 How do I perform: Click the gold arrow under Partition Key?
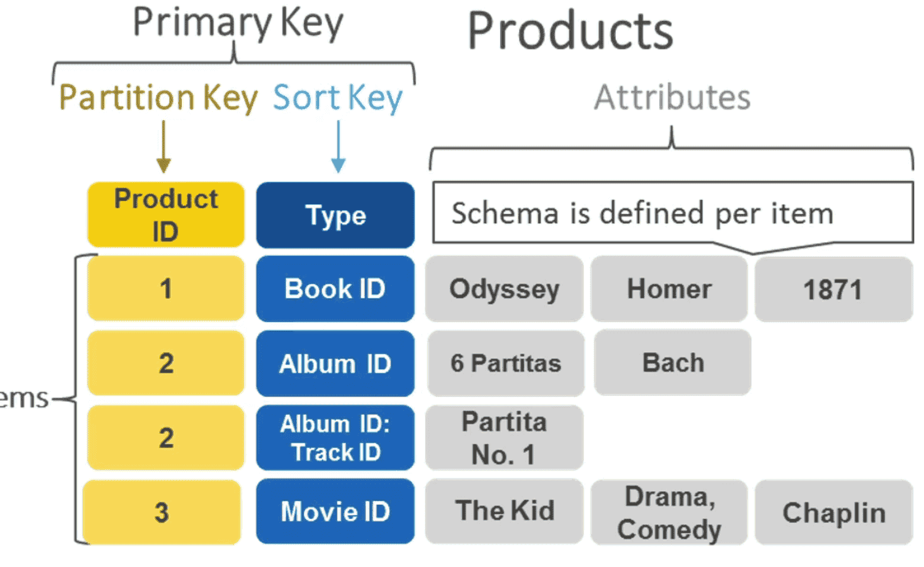[164, 147]
